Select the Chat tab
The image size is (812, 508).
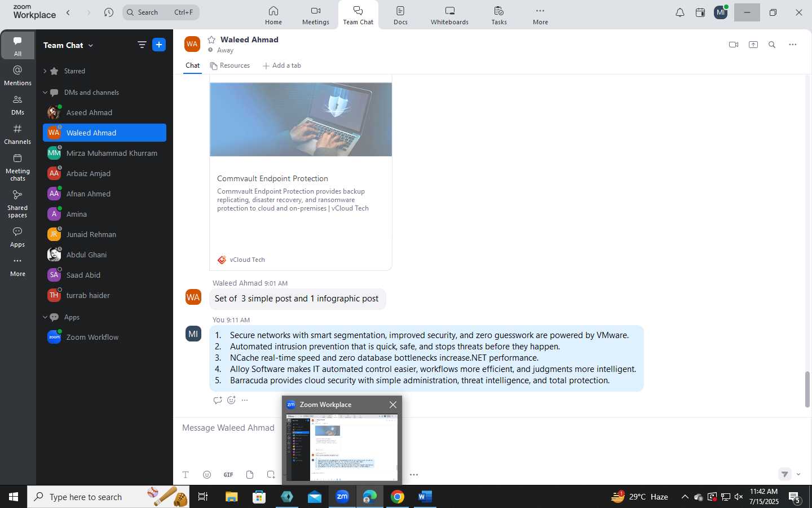192,65
